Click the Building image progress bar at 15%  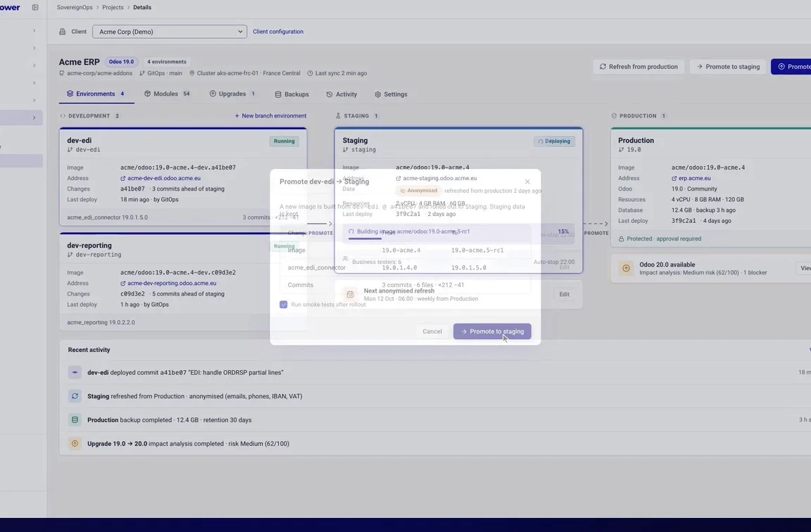[459, 233]
